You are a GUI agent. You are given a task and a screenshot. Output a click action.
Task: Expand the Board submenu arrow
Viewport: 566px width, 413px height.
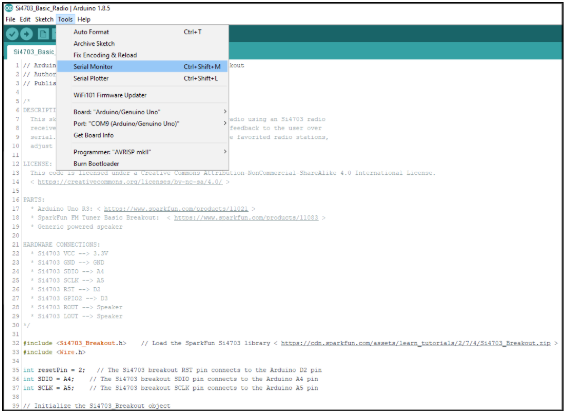[225, 112]
